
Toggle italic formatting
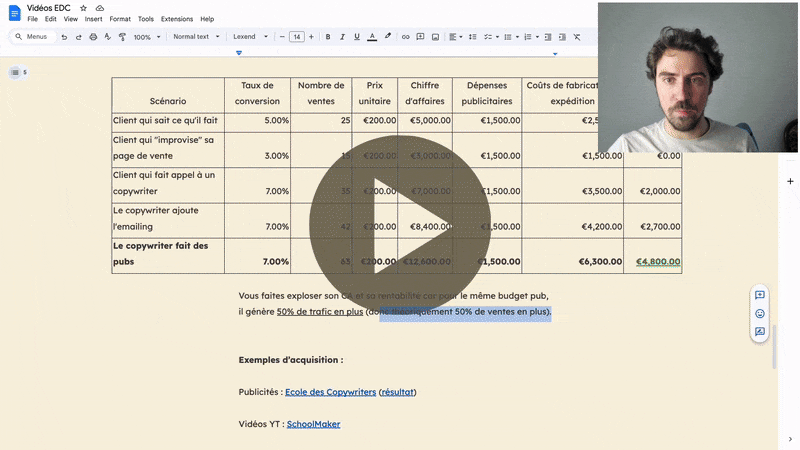point(342,37)
